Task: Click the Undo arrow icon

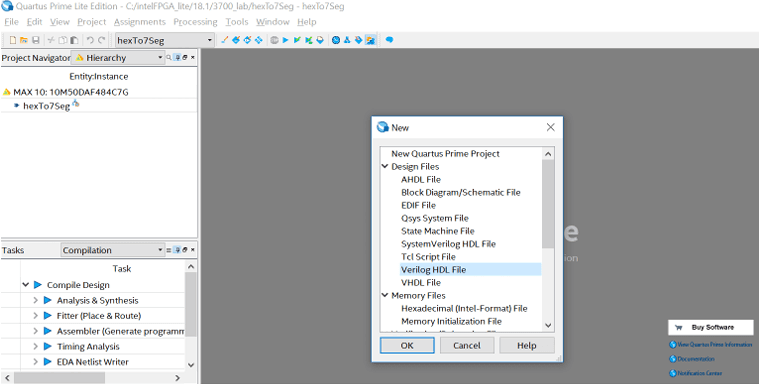Action: coord(90,40)
